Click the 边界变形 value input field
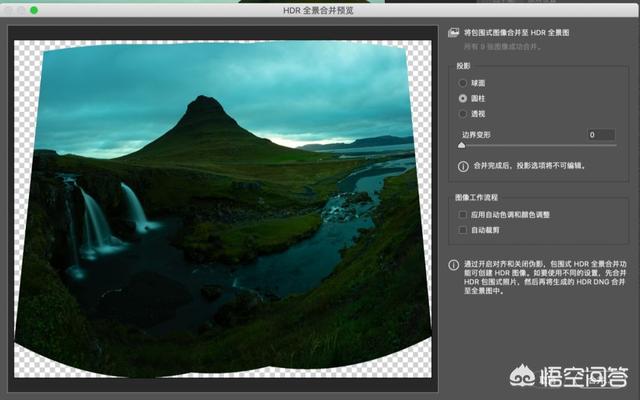The image size is (640, 400). point(601,134)
